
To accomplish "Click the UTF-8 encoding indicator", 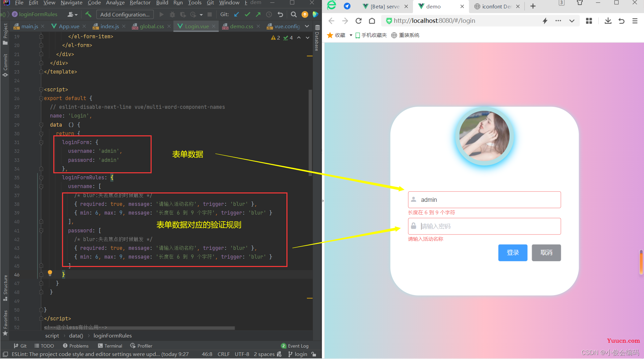I will [242, 354].
